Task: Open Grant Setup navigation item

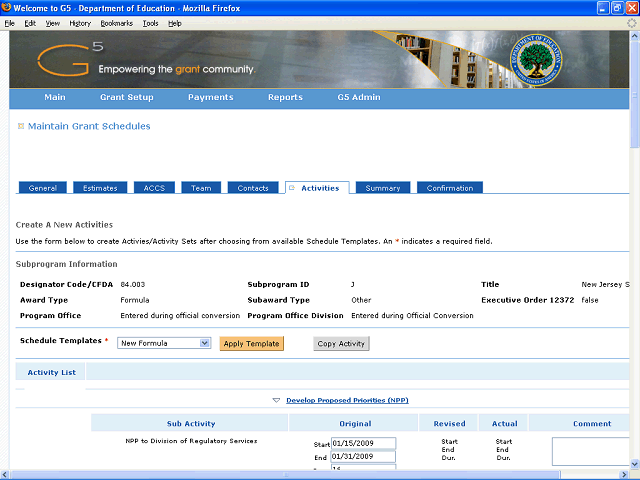Action: click(x=127, y=97)
